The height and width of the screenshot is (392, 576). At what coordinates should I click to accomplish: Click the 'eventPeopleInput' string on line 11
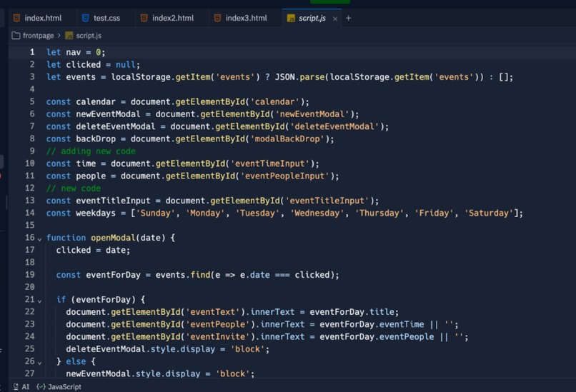tap(285, 176)
